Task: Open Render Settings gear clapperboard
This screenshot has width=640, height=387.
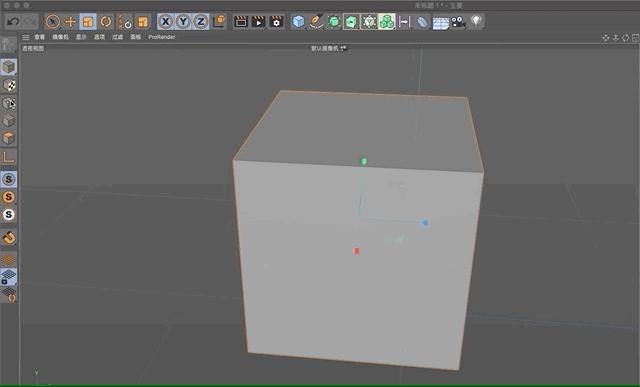Action: [276, 22]
